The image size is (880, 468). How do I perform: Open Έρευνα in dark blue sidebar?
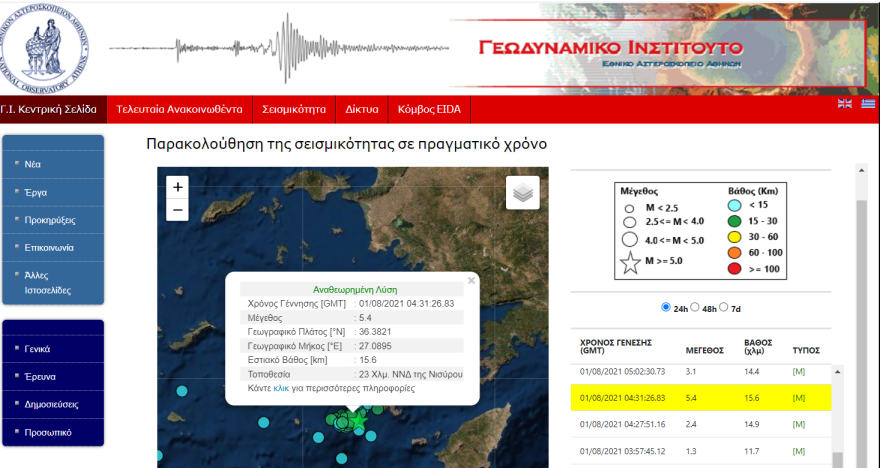coord(40,377)
